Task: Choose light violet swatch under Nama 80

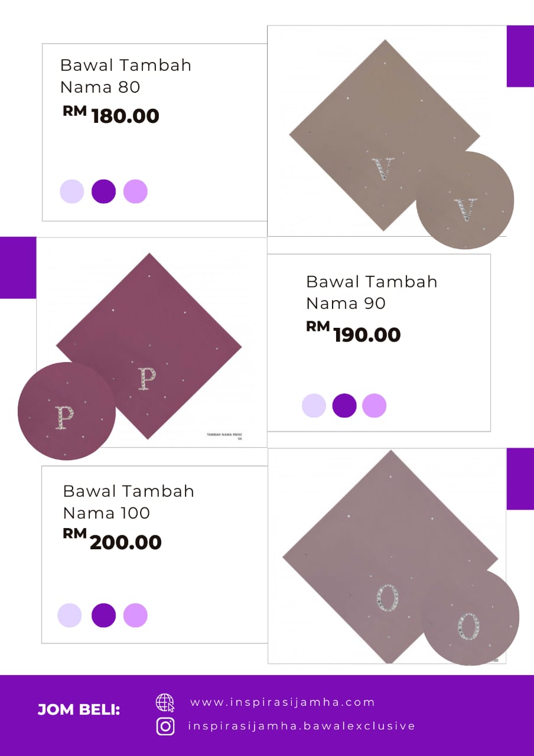Action: point(135,191)
